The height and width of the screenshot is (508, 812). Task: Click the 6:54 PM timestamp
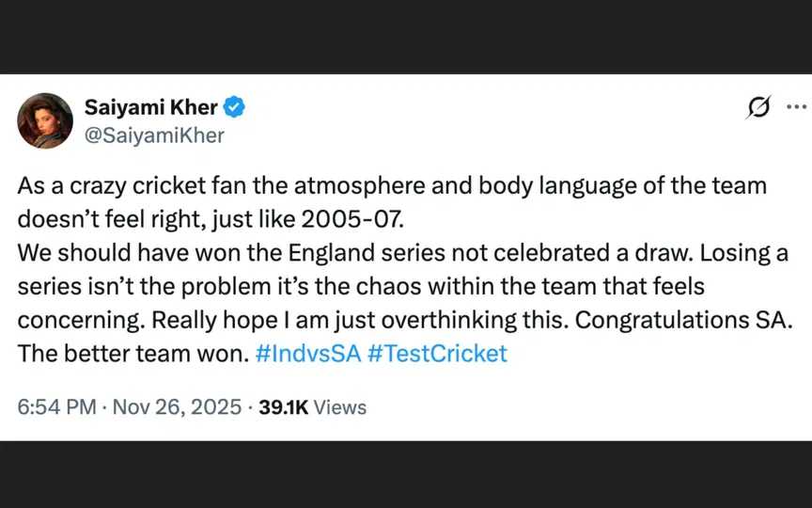click(x=56, y=407)
